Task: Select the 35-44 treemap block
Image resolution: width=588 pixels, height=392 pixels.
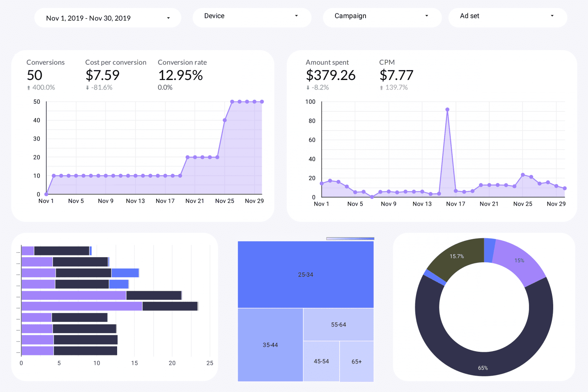Action: tap(270, 345)
